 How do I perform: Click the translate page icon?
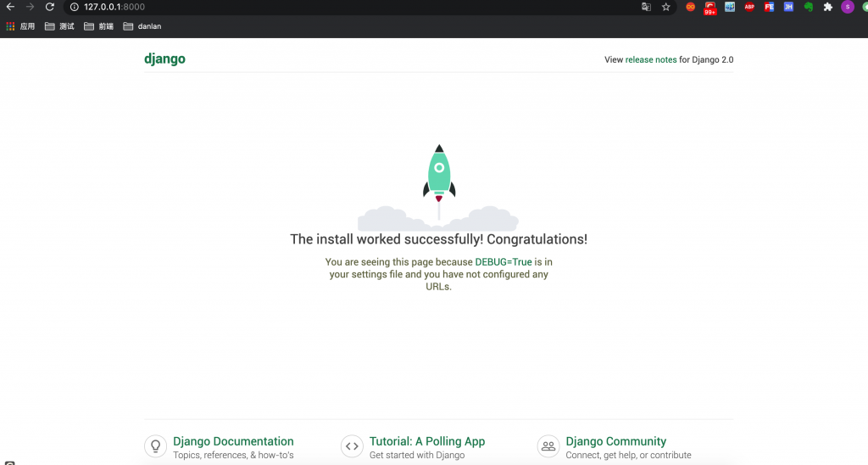(646, 7)
